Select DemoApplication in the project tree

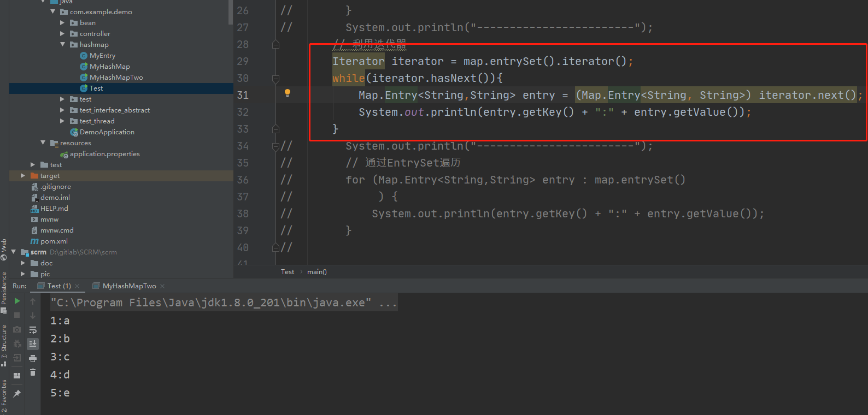[x=102, y=132]
